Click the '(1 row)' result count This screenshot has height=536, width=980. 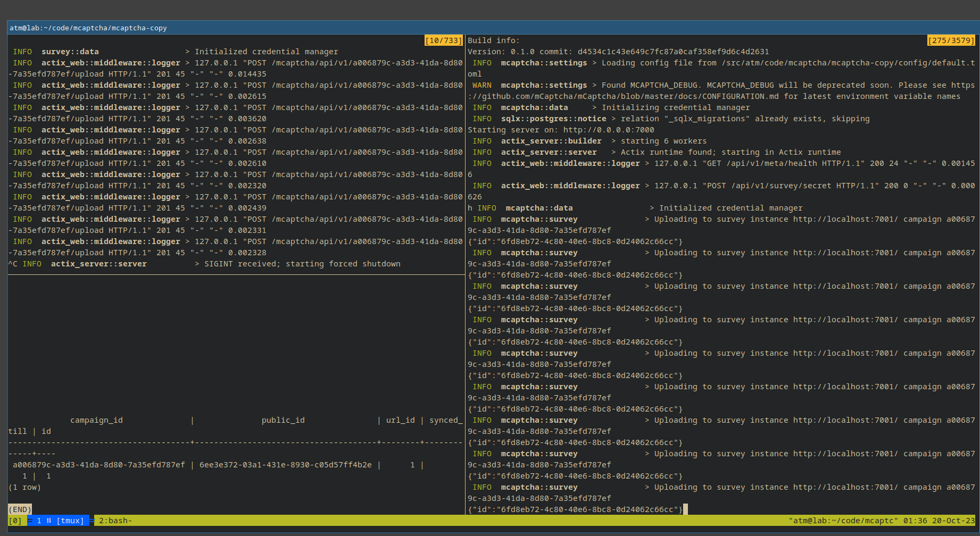(24, 487)
